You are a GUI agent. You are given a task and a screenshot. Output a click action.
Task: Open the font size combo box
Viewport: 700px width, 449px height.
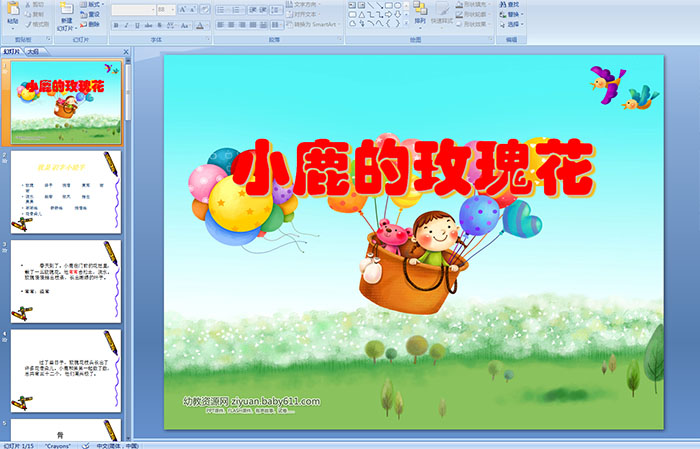(x=166, y=10)
